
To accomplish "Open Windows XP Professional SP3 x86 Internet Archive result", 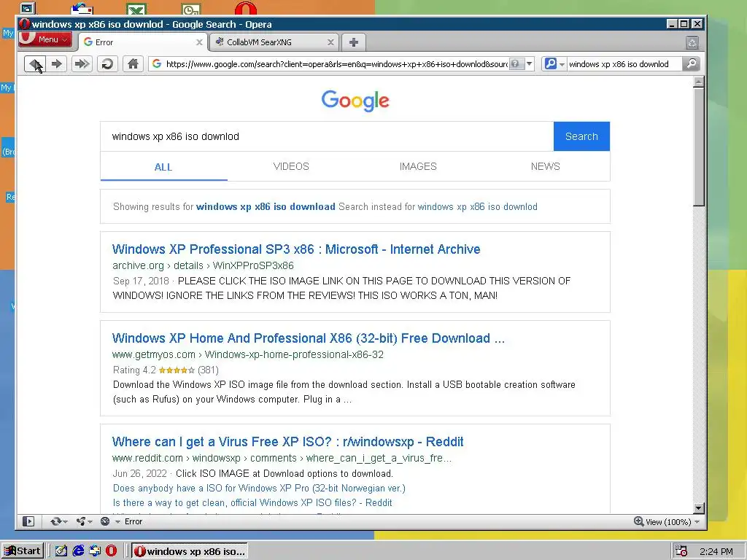I will click(296, 249).
